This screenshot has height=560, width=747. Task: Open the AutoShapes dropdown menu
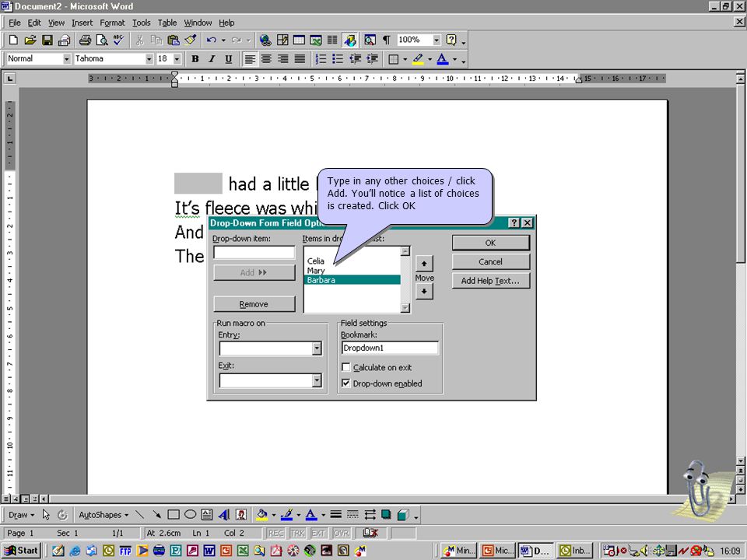pyautogui.click(x=103, y=515)
